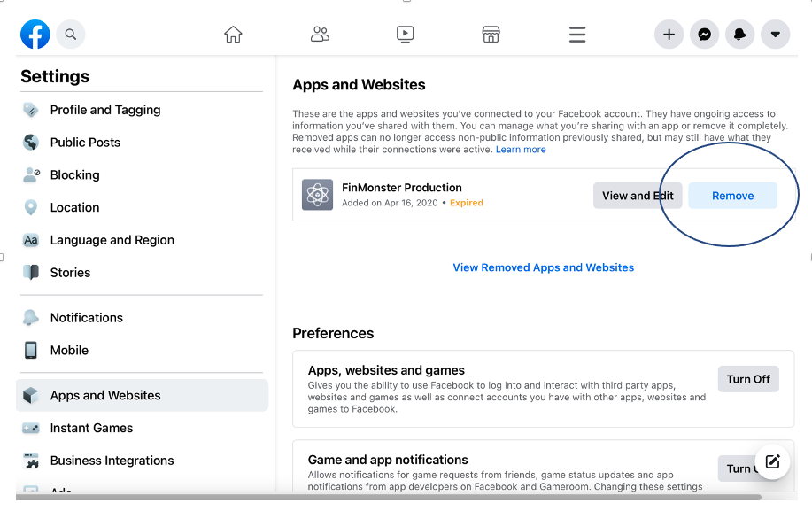Open the notifications bell
The height and width of the screenshot is (511, 812).
pos(739,34)
